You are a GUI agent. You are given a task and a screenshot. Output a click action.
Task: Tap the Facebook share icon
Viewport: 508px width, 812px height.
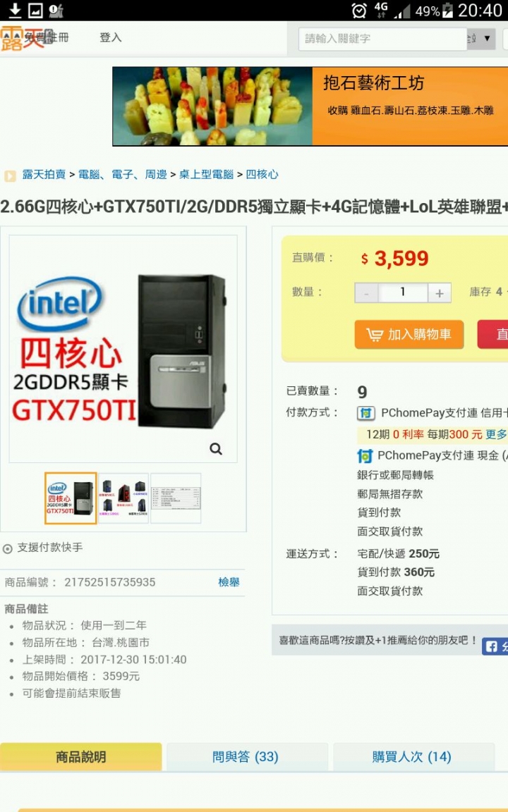point(491,646)
